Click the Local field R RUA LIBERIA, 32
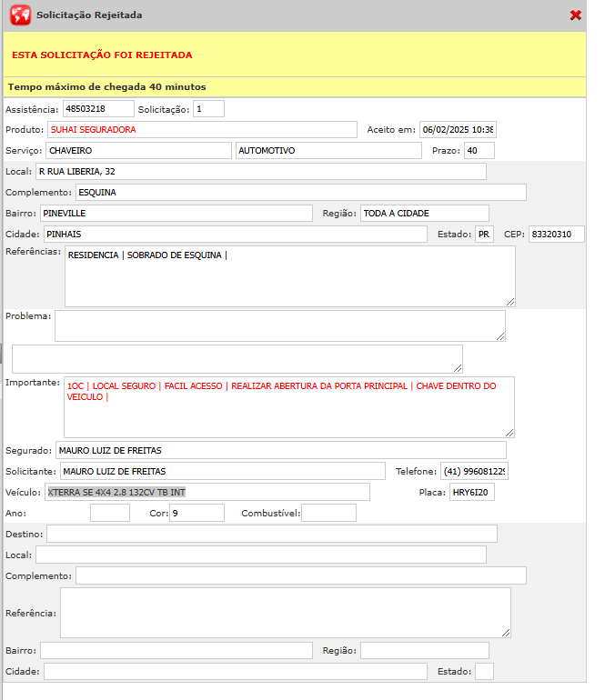Image resolution: width=615 pixels, height=700 pixels. [x=261, y=172]
